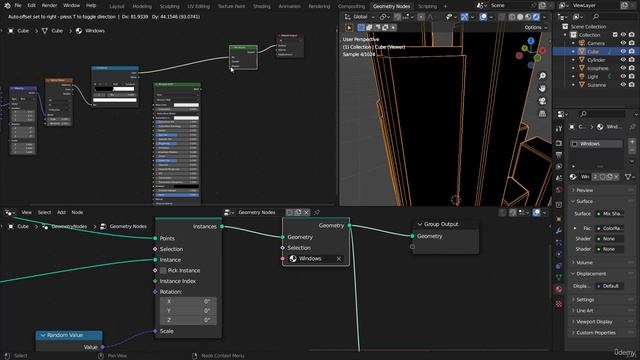Open the File menu
This screenshot has height=360, width=640.
[x=18, y=5]
